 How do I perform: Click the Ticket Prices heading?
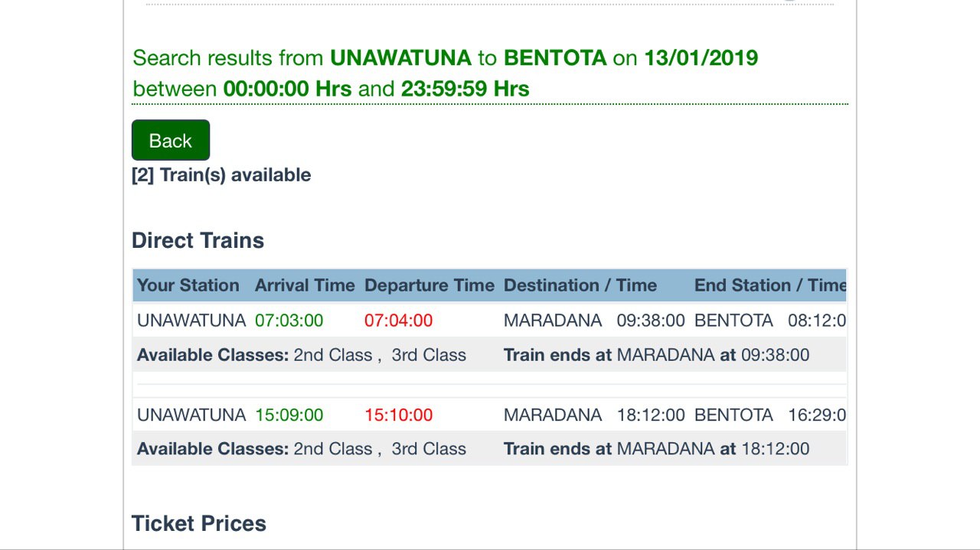pos(199,523)
